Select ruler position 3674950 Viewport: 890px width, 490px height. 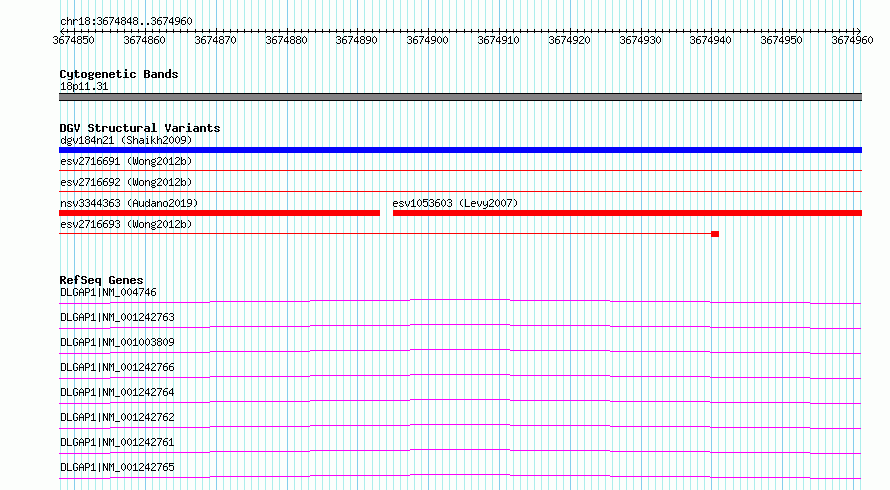pos(782,40)
